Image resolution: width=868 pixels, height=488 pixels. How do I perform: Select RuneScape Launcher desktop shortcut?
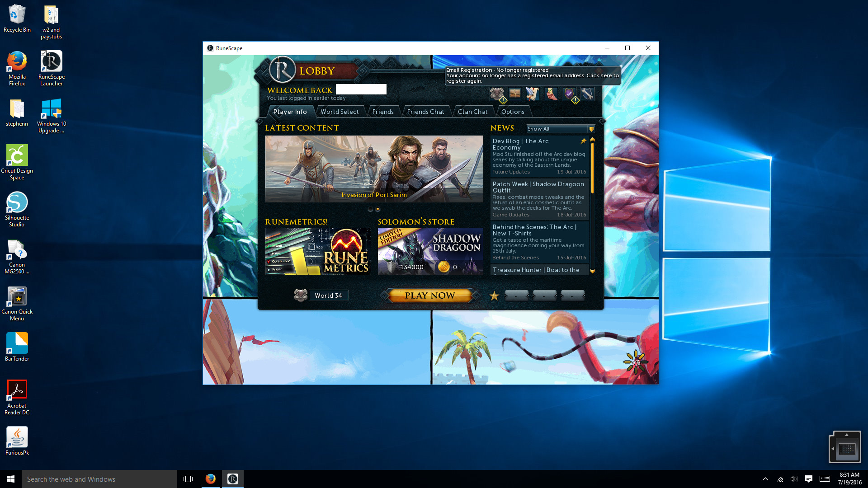(x=52, y=69)
